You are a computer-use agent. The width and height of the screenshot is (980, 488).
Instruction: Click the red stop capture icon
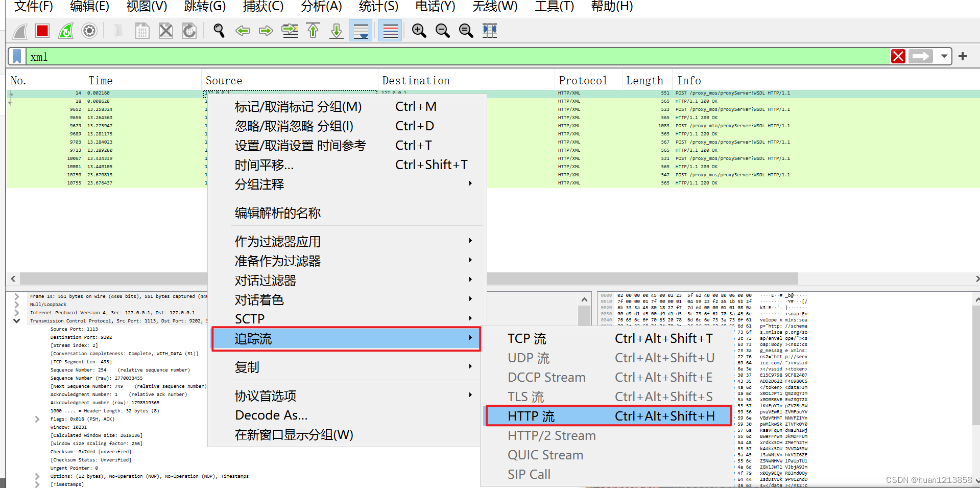point(42,31)
